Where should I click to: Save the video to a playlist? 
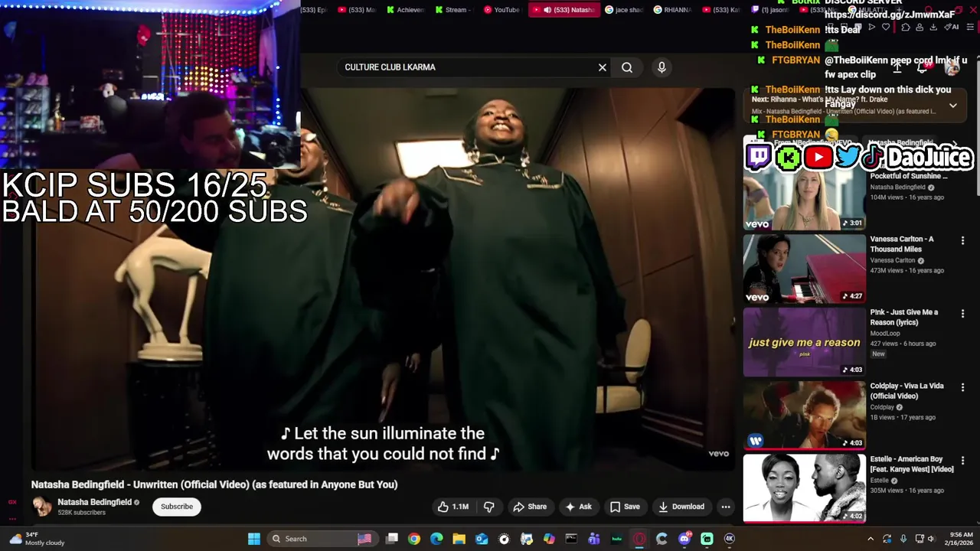(625, 507)
